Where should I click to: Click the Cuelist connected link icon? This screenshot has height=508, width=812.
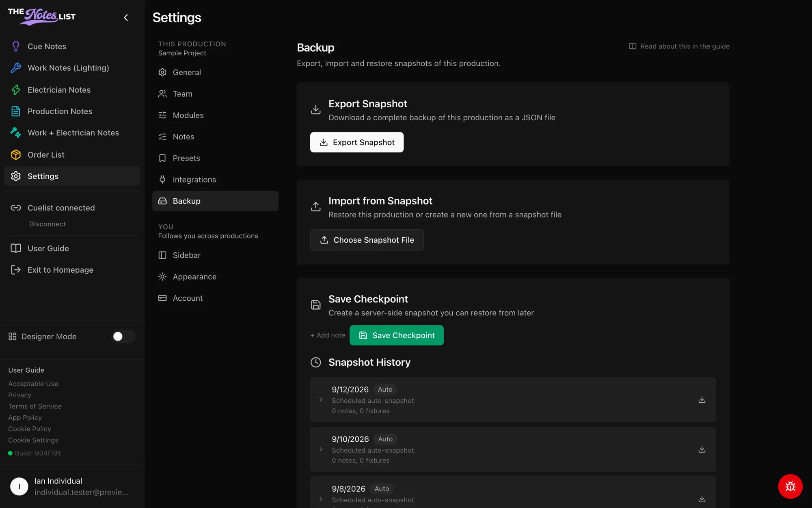pos(16,208)
